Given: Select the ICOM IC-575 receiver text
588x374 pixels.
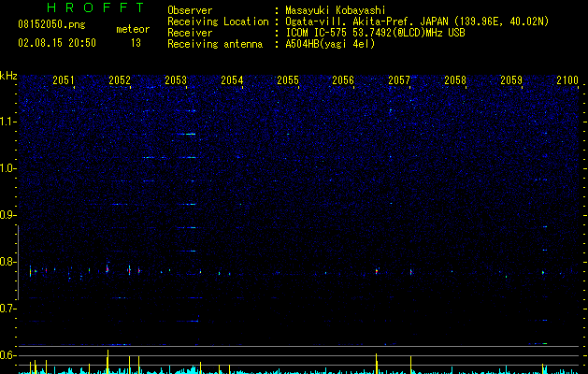Looking at the screenshot, I should [375, 33].
